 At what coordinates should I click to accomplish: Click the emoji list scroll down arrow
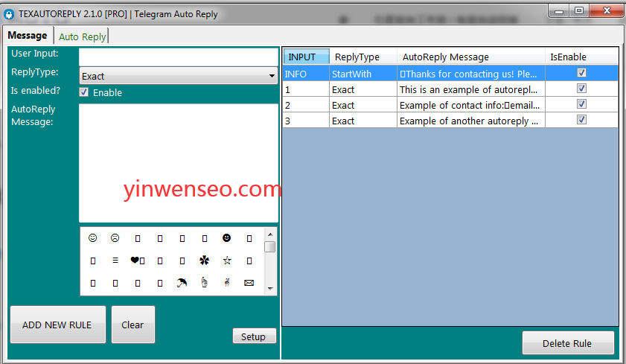click(x=270, y=289)
